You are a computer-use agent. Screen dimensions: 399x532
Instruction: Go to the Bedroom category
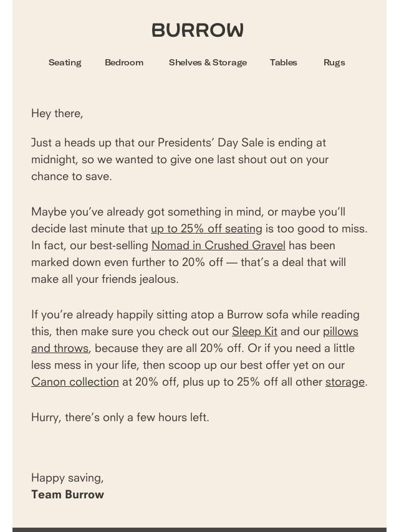click(x=124, y=62)
